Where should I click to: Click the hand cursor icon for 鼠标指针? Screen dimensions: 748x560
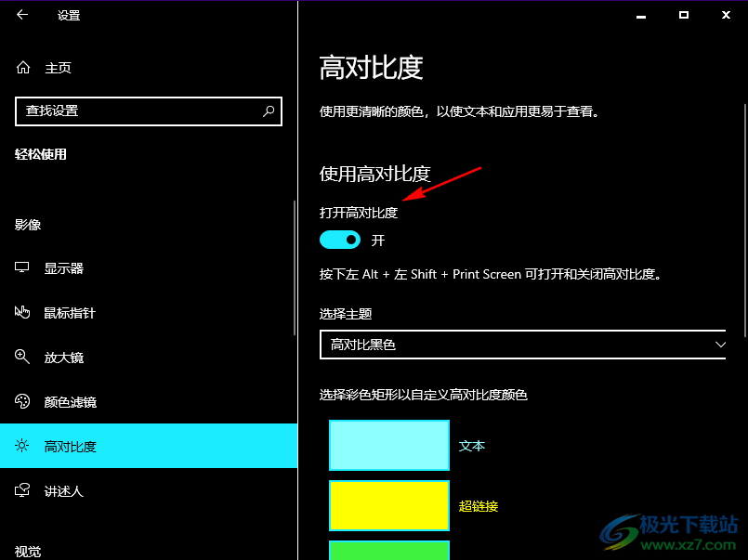(x=22, y=312)
